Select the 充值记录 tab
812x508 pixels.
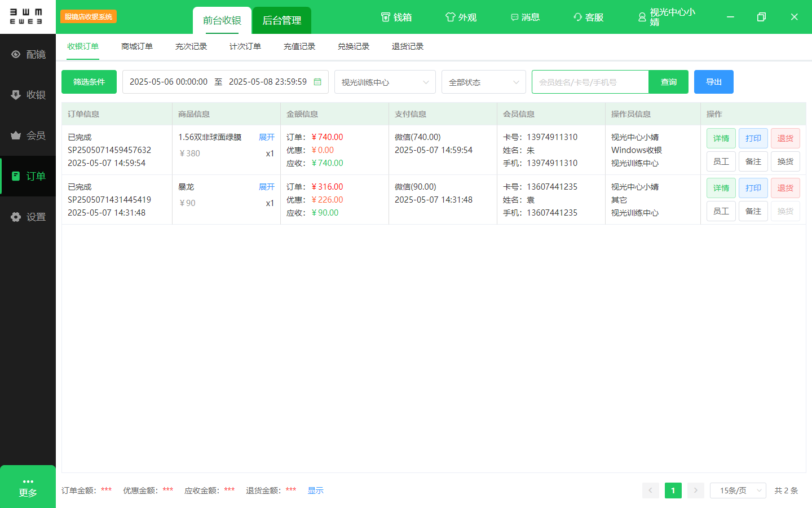299,46
